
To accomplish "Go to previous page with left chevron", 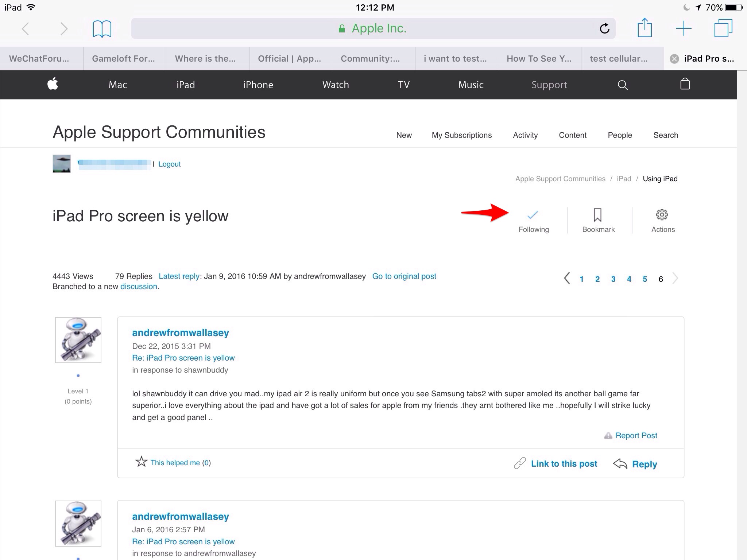I will pos(566,279).
